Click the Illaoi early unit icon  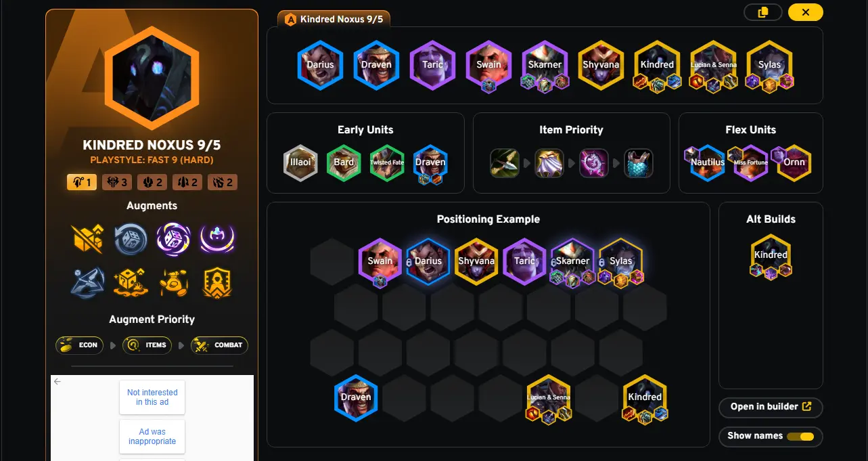[x=300, y=162]
